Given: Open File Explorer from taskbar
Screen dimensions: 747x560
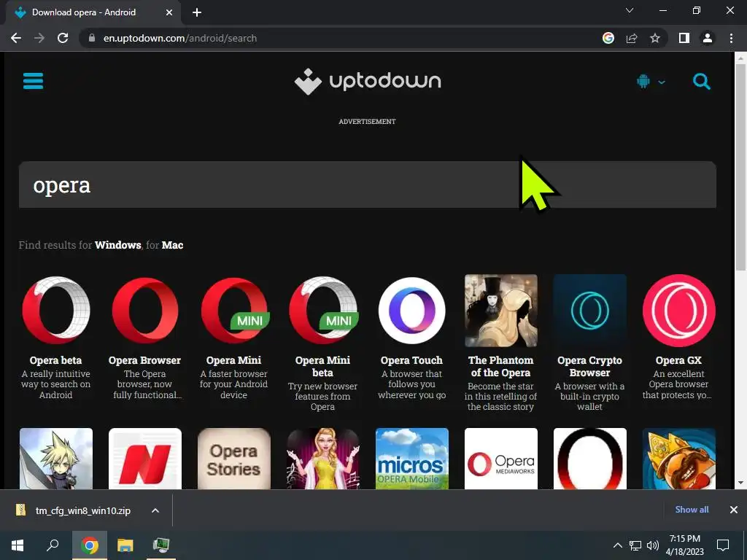Looking at the screenshot, I should click(x=125, y=545).
